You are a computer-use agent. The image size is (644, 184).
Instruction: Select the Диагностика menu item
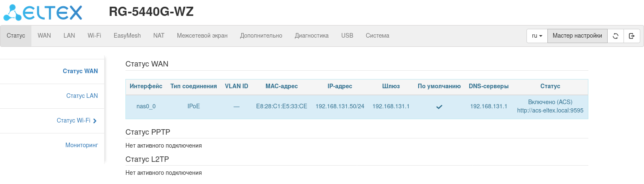pyautogui.click(x=312, y=36)
